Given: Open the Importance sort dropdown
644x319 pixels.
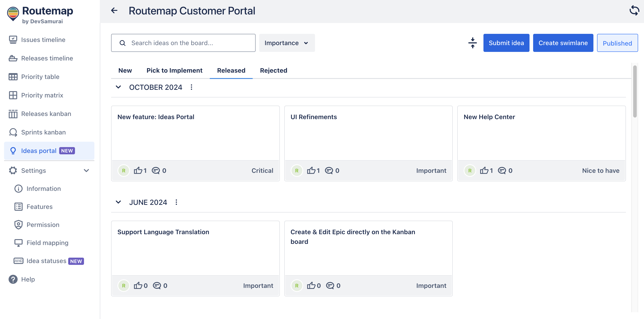Looking at the screenshot, I should pos(287,43).
